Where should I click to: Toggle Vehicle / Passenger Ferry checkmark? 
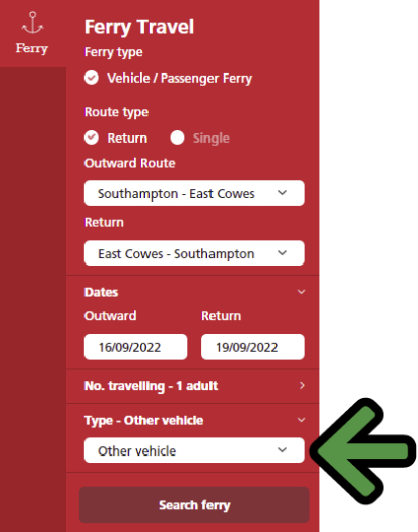click(x=92, y=78)
